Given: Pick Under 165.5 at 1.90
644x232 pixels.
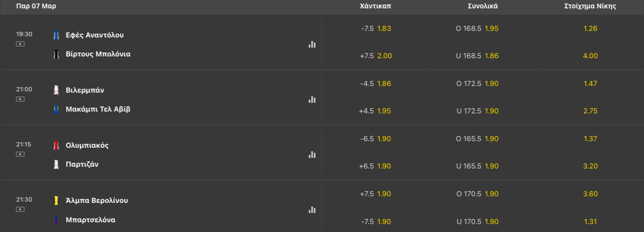Looking at the screenshot, I should tap(477, 166).
